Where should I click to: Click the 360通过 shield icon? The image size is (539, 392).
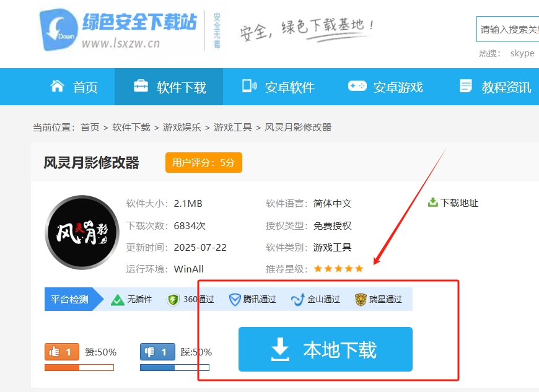tap(173, 300)
